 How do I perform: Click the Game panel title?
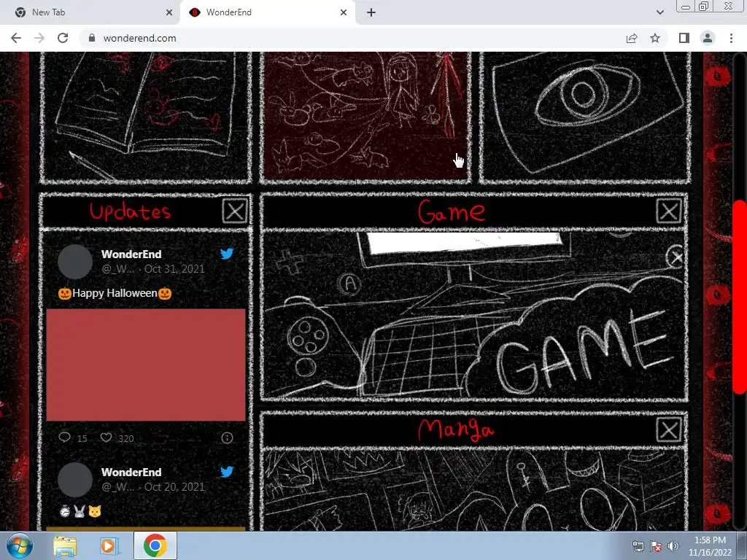[x=451, y=211]
